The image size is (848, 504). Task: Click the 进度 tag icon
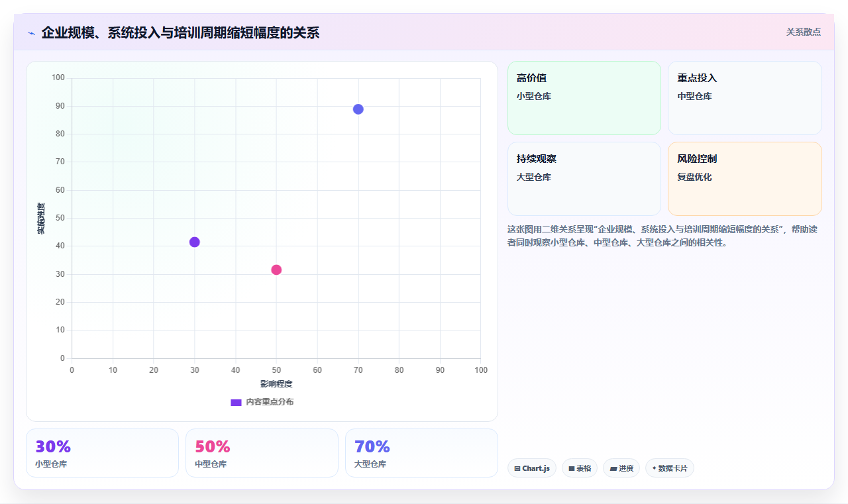pyautogui.click(x=613, y=468)
